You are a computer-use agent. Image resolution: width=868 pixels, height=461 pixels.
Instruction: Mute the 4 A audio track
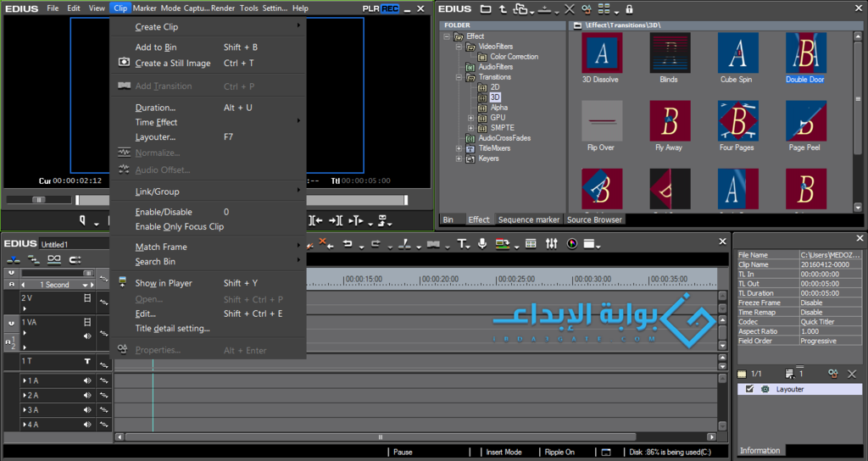[87, 425]
